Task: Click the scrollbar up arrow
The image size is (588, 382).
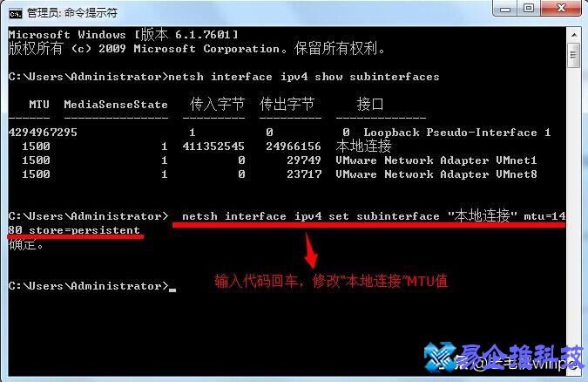Action: click(574, 35)
